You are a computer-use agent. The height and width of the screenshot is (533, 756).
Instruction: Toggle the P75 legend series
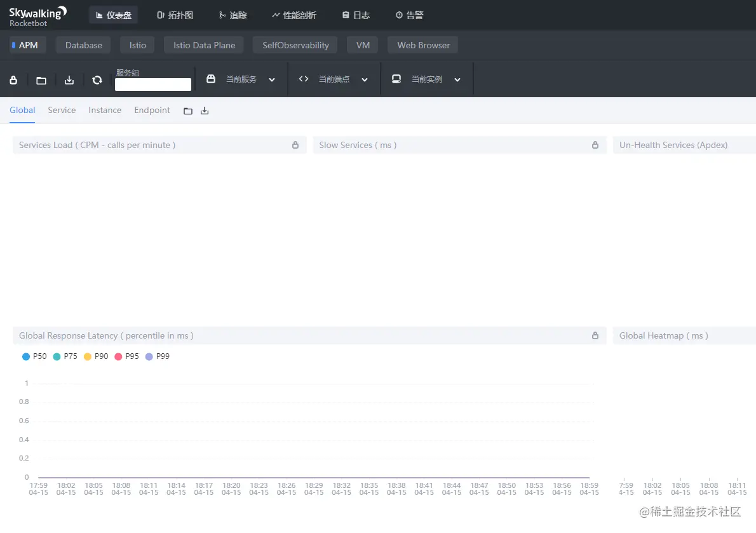tap(65, 356)
